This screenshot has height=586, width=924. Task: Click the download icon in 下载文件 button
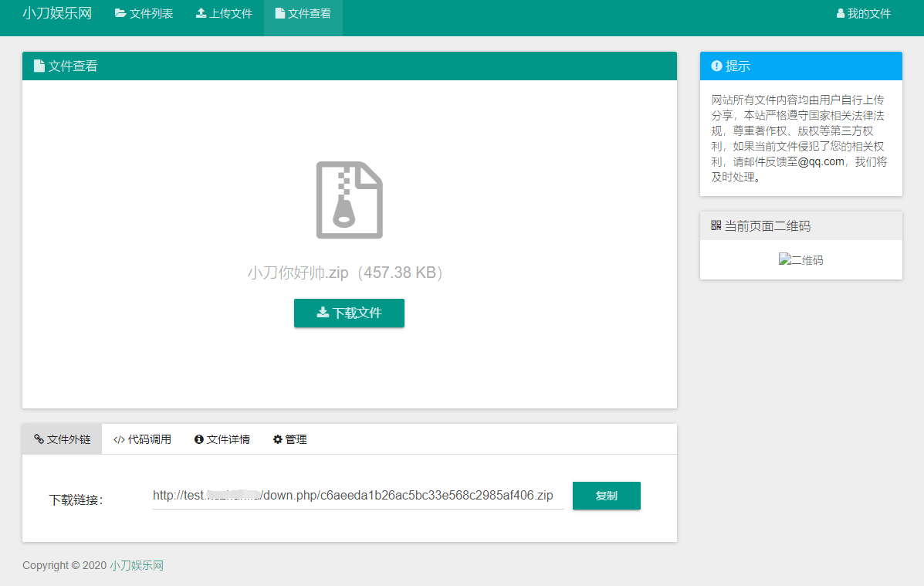(x=323, y=313)
